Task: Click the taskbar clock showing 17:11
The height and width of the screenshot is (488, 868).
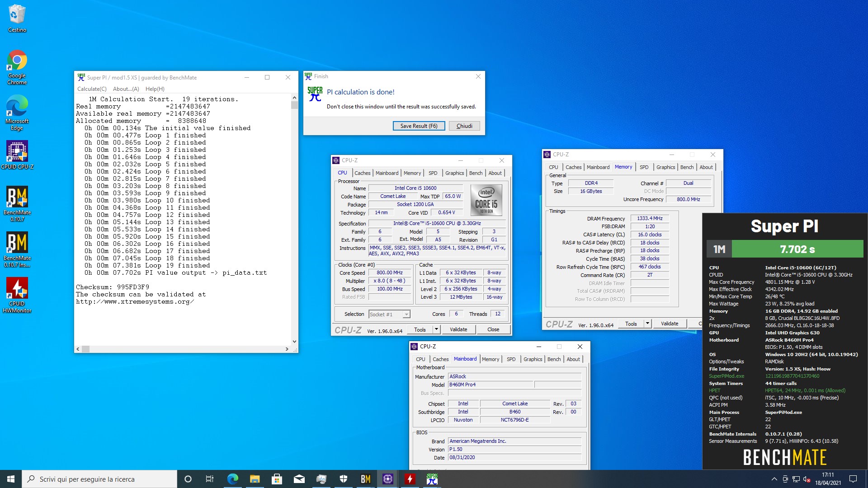Action: point(828,479)
